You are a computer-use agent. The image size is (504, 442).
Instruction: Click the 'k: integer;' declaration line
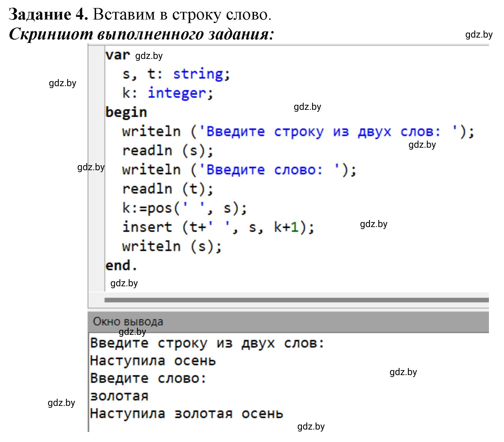click(x=168, y=93)
